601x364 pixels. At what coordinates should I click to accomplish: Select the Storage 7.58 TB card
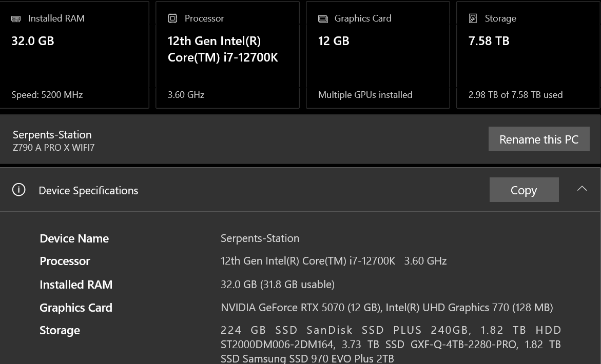coord(528,55)
